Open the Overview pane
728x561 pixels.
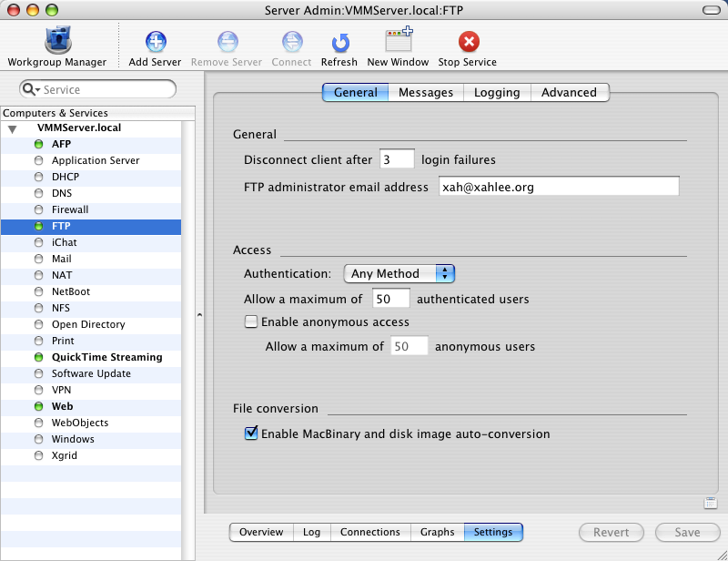click(x=261, y=532)
